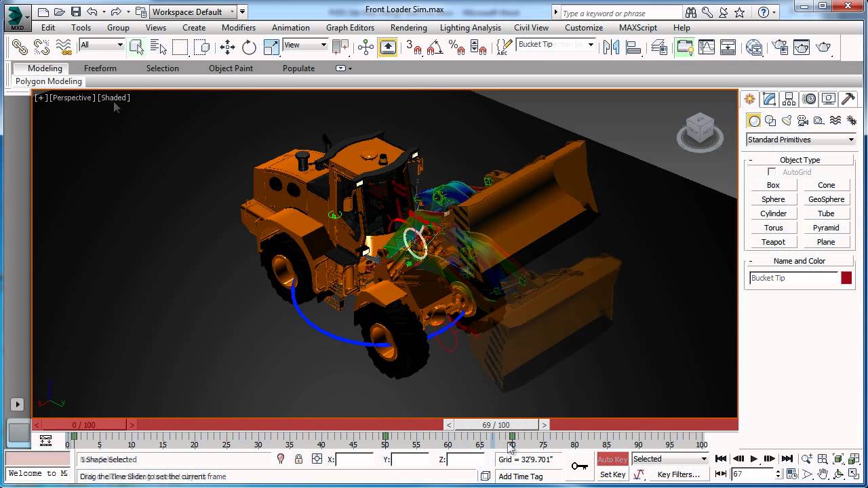
Task: Switch to the Freeform ribbon tab
Action: [x=100, y=68]
